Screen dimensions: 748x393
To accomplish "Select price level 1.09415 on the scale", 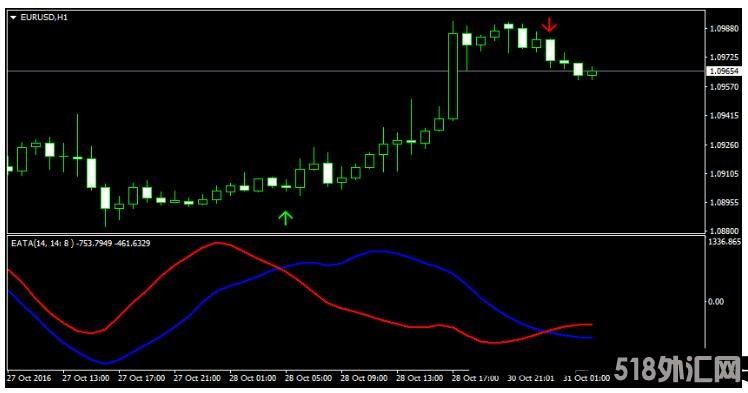I will [724, 115].
